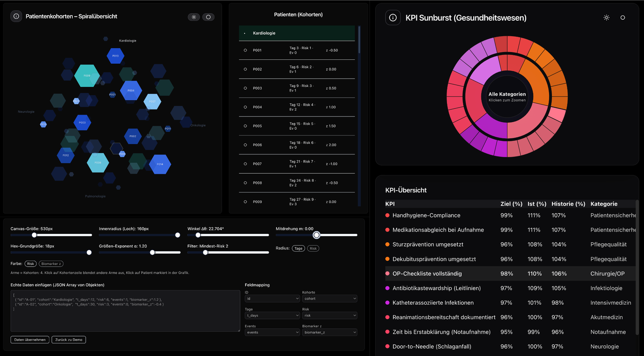Set Radius option to Risk
The width and height of the screenshot is (644, 356).
pos(313,248)
